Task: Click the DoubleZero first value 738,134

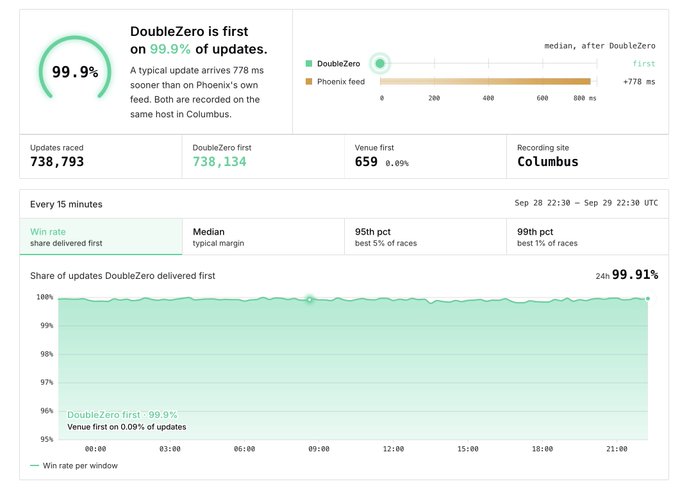Action: pyautogui.click(x=219, y=162)
